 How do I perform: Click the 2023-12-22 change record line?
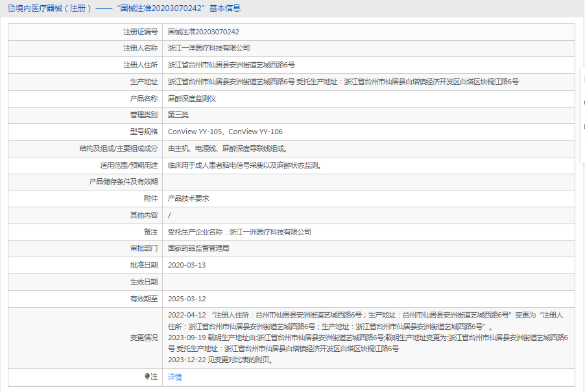[221, 360]
